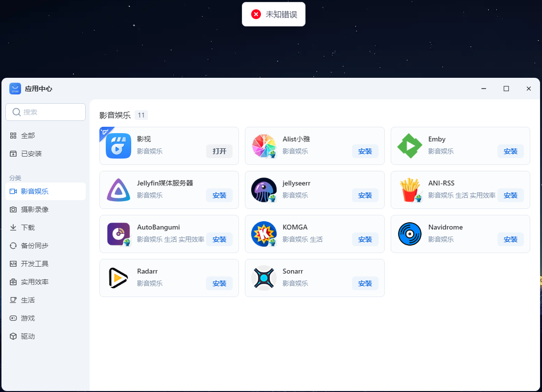Show the 已安装 apps list
This screenshot has height=392, width=542.
click(x=46, y=154)
